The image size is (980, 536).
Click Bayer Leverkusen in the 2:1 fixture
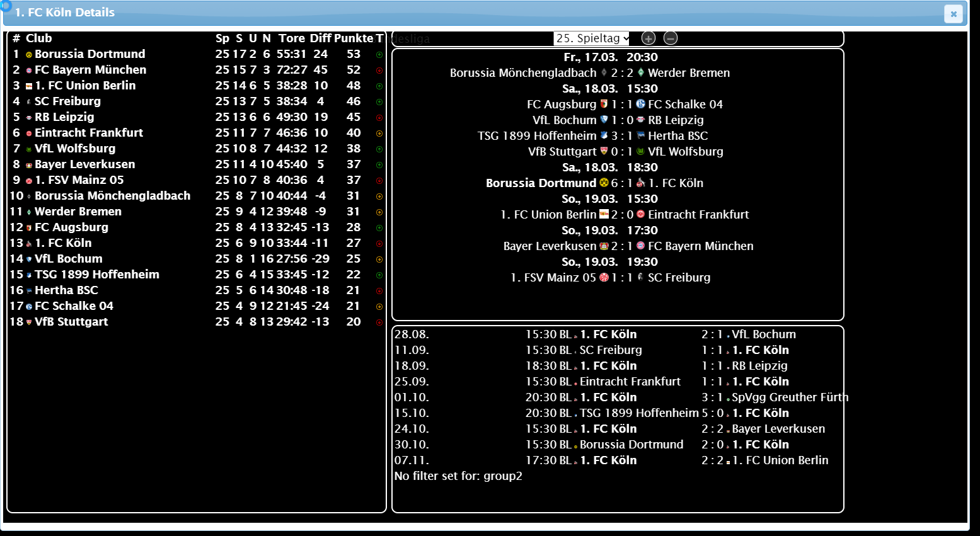click(x=550, y=246)
